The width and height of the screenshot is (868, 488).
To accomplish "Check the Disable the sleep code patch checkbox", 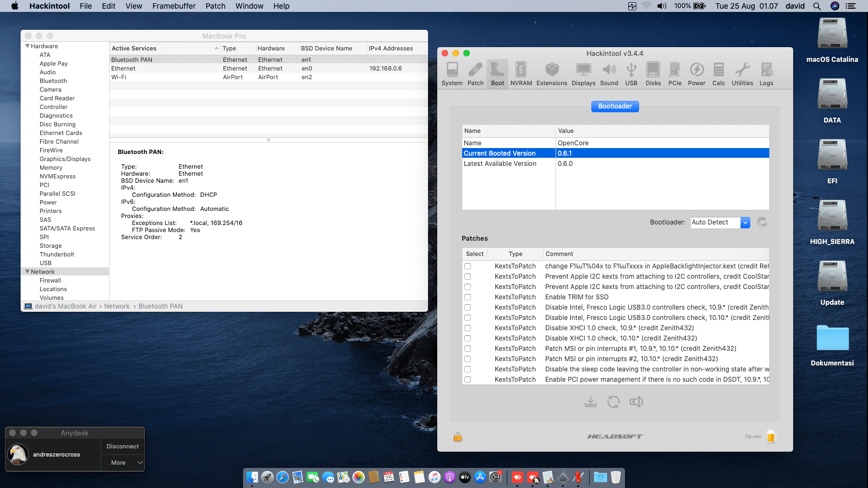I will 468,369.
